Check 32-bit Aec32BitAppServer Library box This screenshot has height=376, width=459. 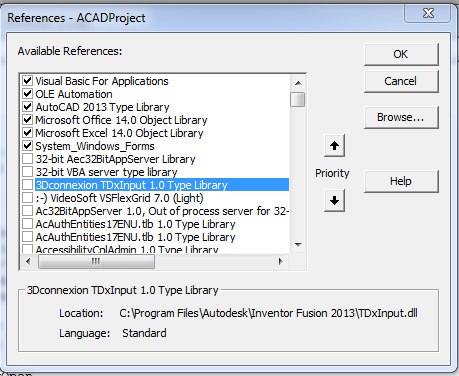click(x=27, y=159)
